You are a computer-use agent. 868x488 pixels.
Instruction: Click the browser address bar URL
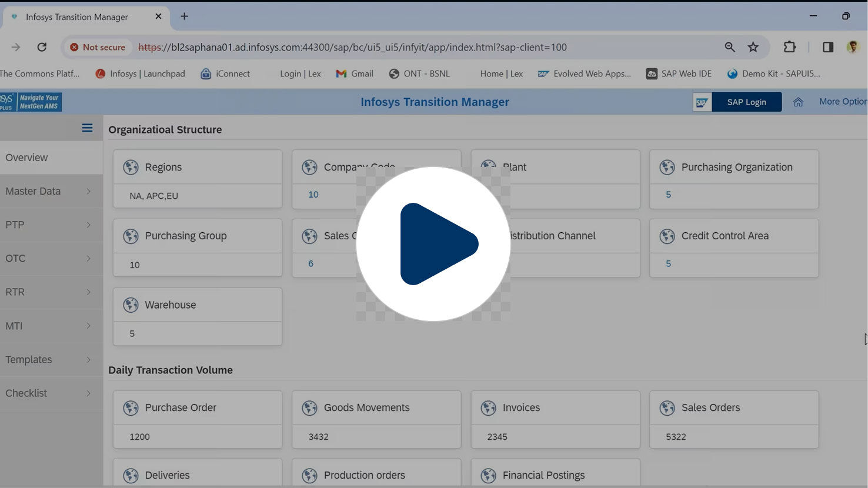point(353,47)
